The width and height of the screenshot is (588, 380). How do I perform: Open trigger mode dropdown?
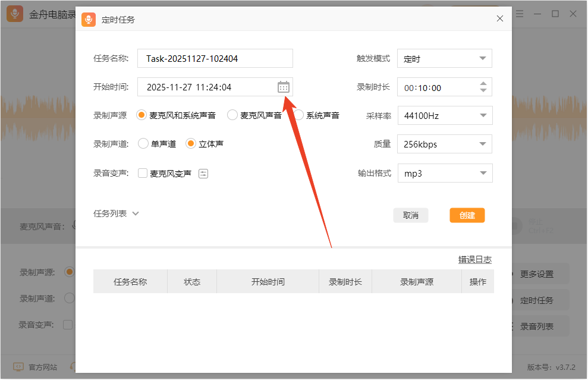pos(445,58)
